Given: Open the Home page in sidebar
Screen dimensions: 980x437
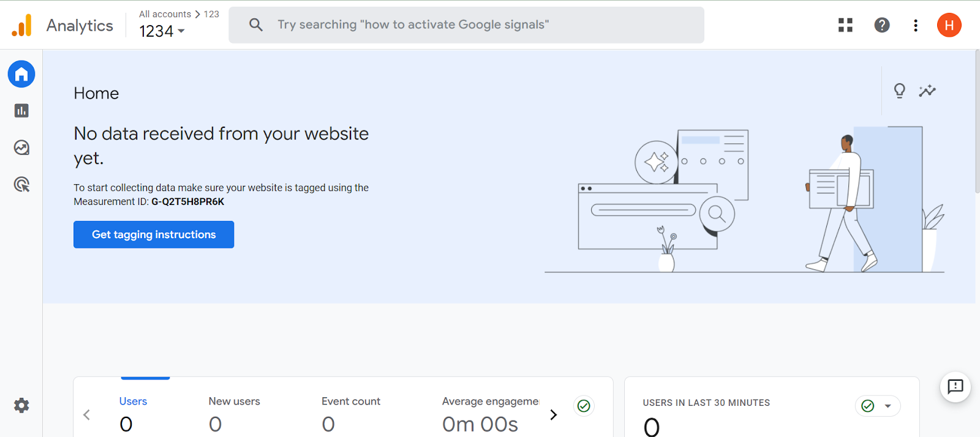Looking at the screenshot, I should [21, 75].
